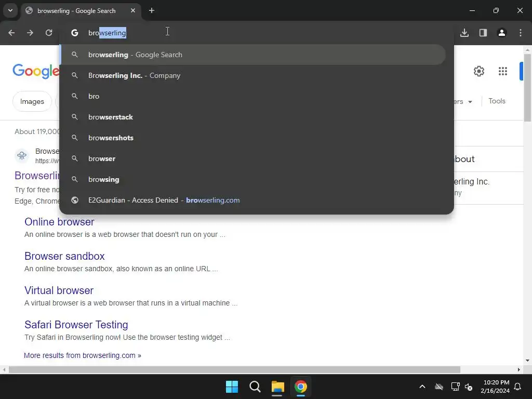Reload the current page

49,33
